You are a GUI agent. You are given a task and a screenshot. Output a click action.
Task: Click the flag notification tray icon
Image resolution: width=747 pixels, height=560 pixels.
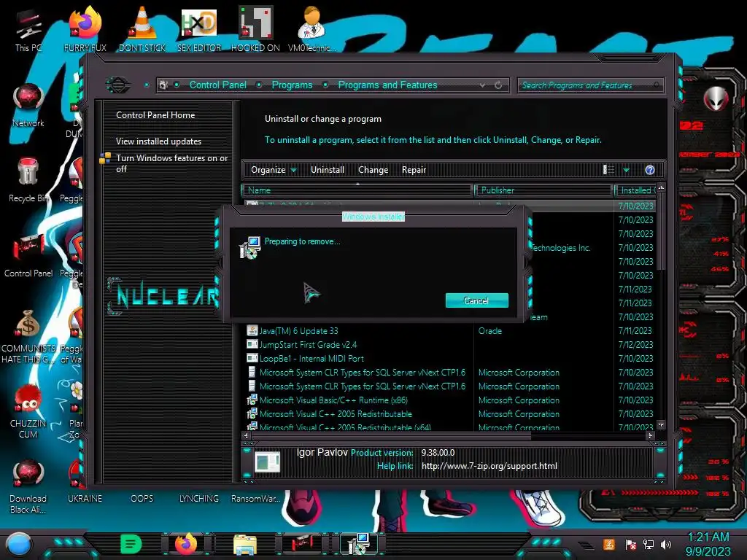point(631,544)
